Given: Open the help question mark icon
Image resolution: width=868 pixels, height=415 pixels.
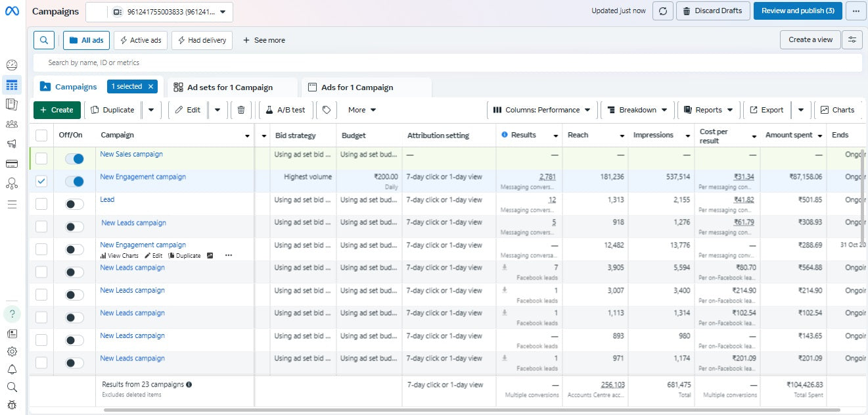Looking at the screenshot, I should pyautogui.click(x=12, y=314).
